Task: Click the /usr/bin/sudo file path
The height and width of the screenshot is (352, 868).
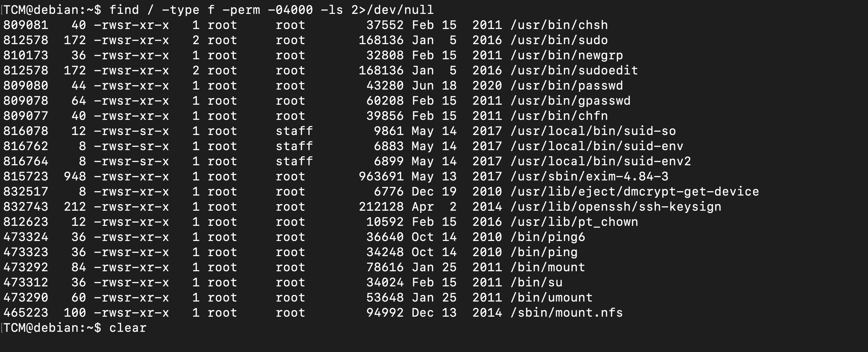Action: pyautogui.click(x=559, y=40)
